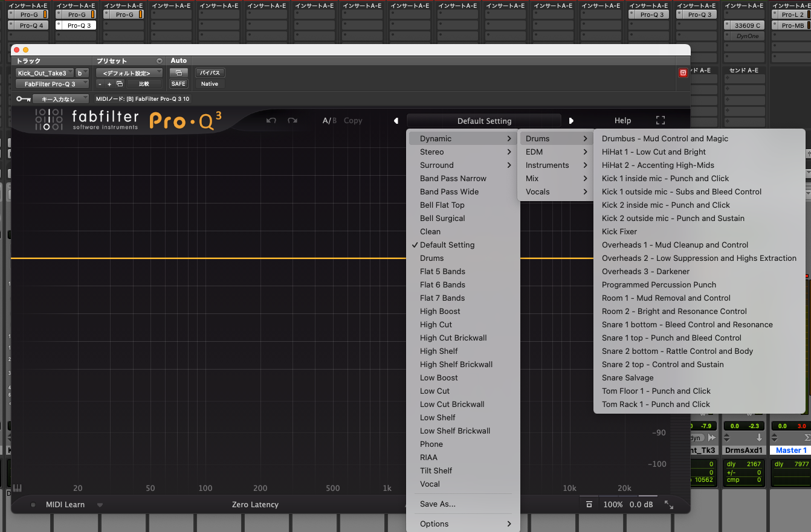Open the Help menu button
Image resolution: width=811 pixels, height=532 pixels.
(x=622, y=121)
